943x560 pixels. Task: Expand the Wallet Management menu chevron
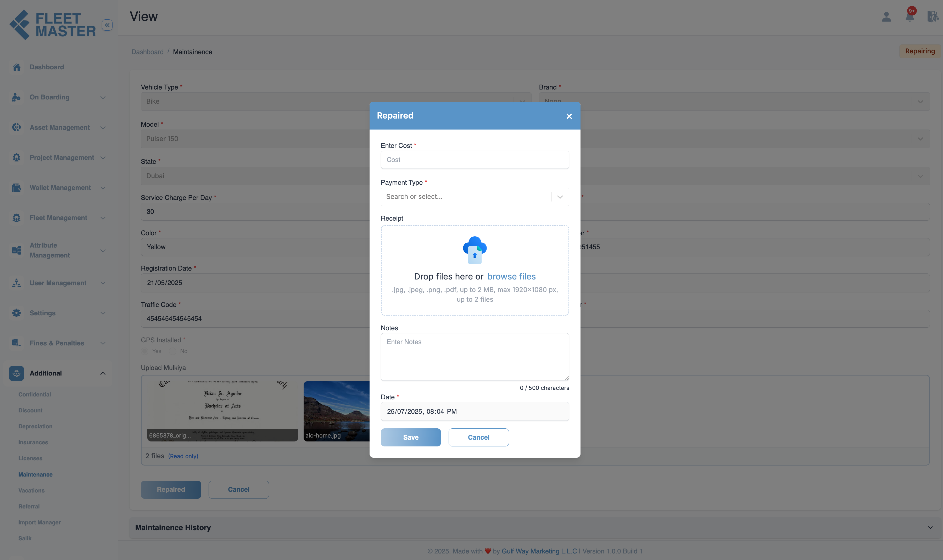(103, 188)
